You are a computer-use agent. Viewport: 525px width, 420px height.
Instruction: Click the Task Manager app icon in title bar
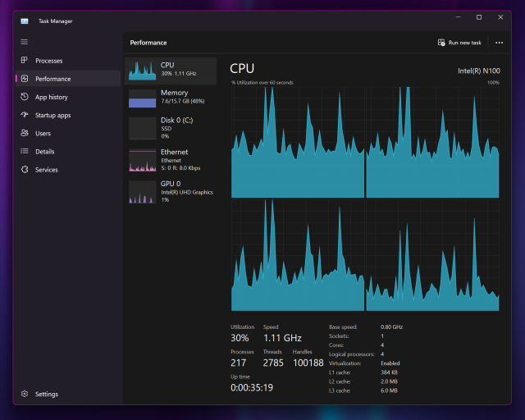25,21
